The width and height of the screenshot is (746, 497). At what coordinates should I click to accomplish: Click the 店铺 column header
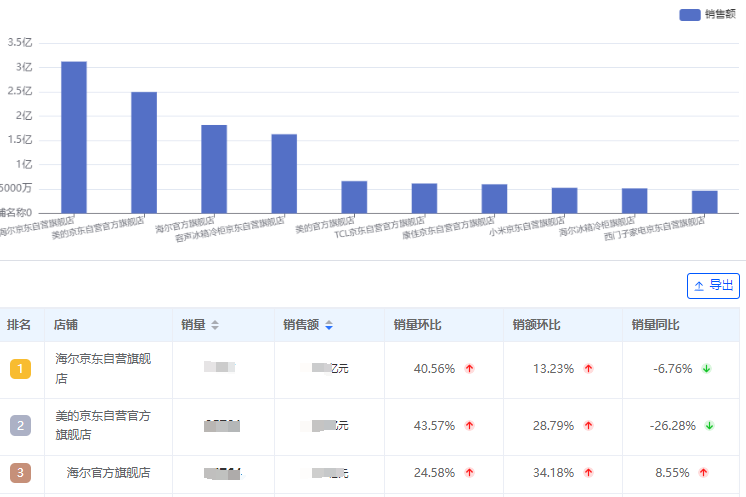66,325
